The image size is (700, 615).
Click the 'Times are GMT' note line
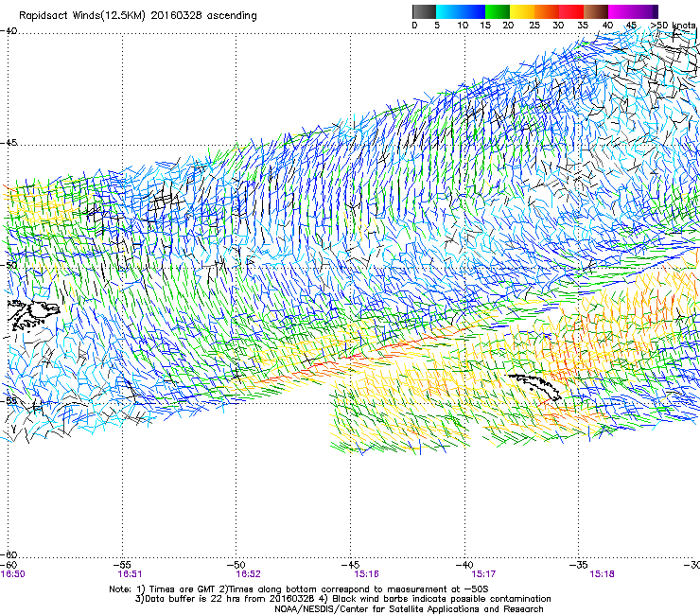299,589
